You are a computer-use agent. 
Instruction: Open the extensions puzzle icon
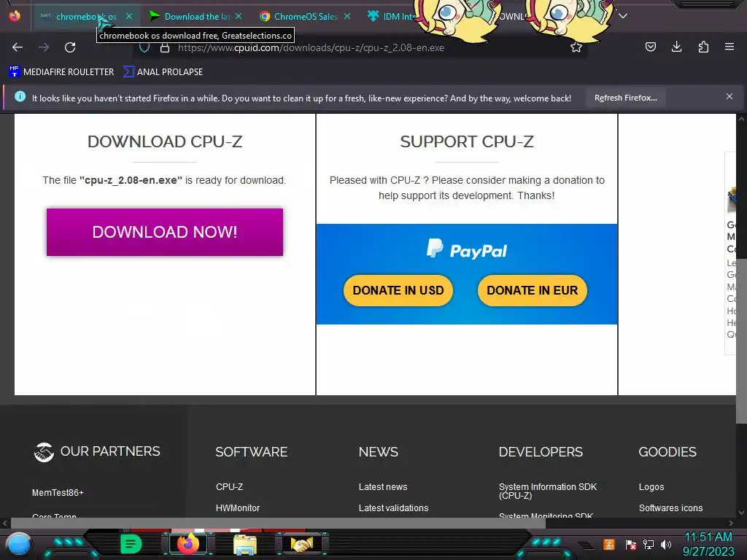703,47
